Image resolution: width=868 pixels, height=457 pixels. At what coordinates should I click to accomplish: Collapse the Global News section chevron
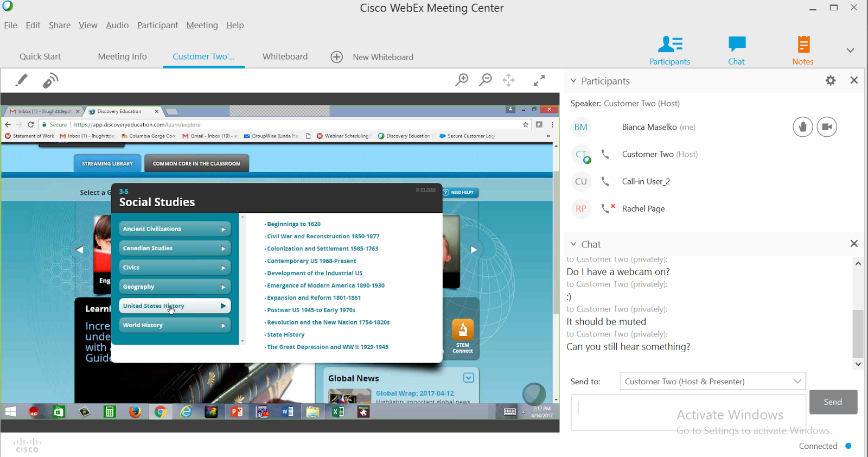pos(469,378)
